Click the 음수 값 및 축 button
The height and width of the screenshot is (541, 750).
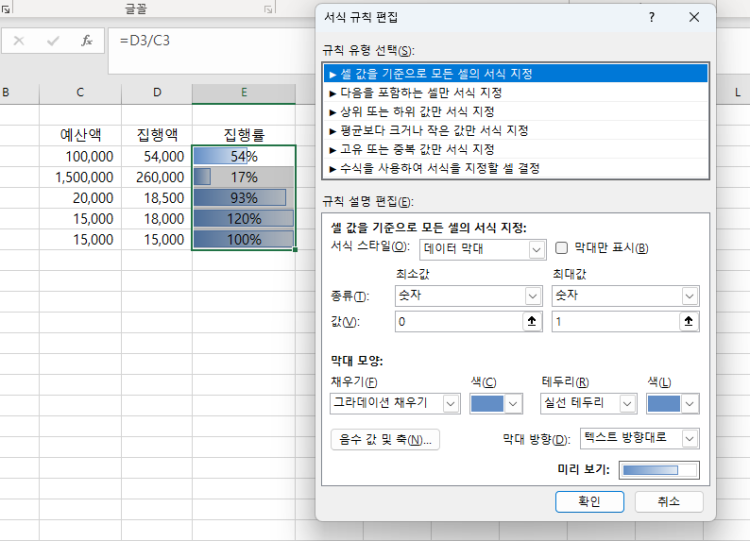coord(385,439)
